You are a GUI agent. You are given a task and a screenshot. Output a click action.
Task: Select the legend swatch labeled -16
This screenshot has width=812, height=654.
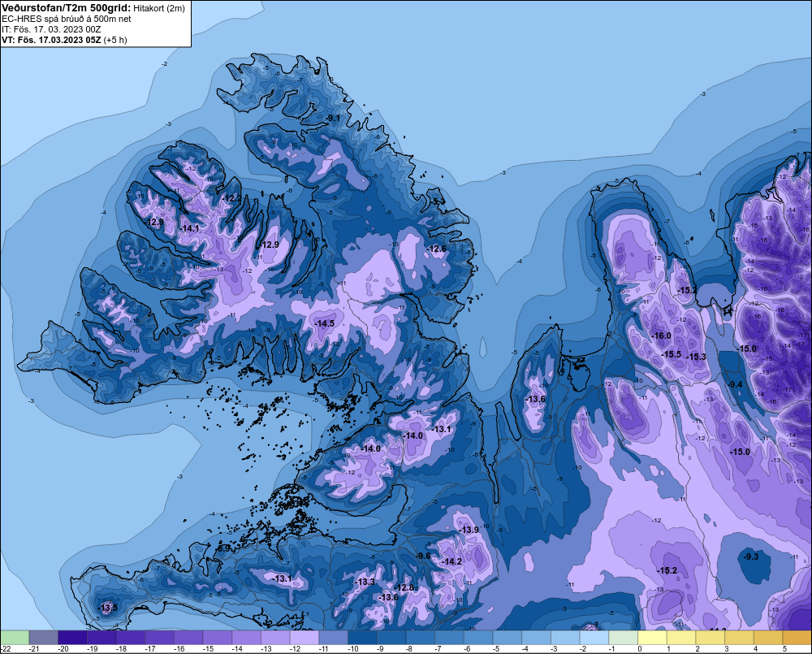coord(188,638)
